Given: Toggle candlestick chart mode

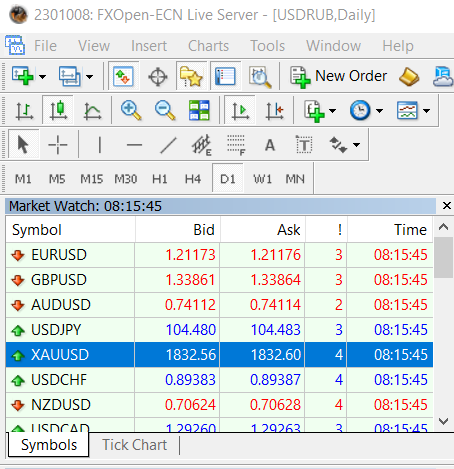Looking at the screenshot, I should coord(58,110).
